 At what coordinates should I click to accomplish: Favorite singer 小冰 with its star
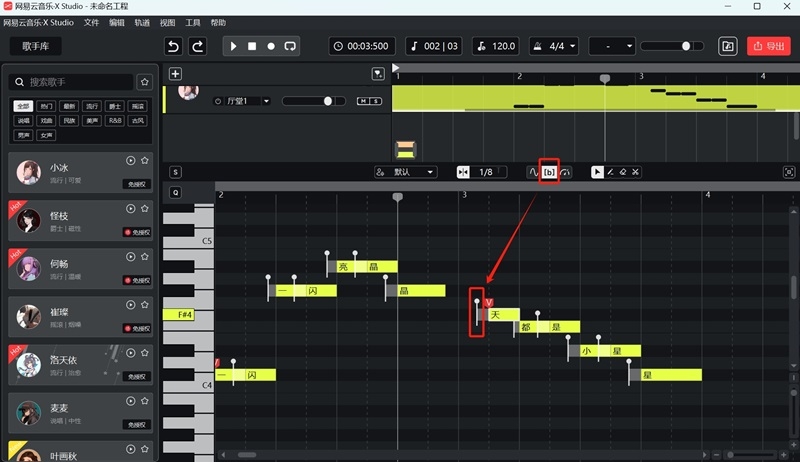coord(145,161)
